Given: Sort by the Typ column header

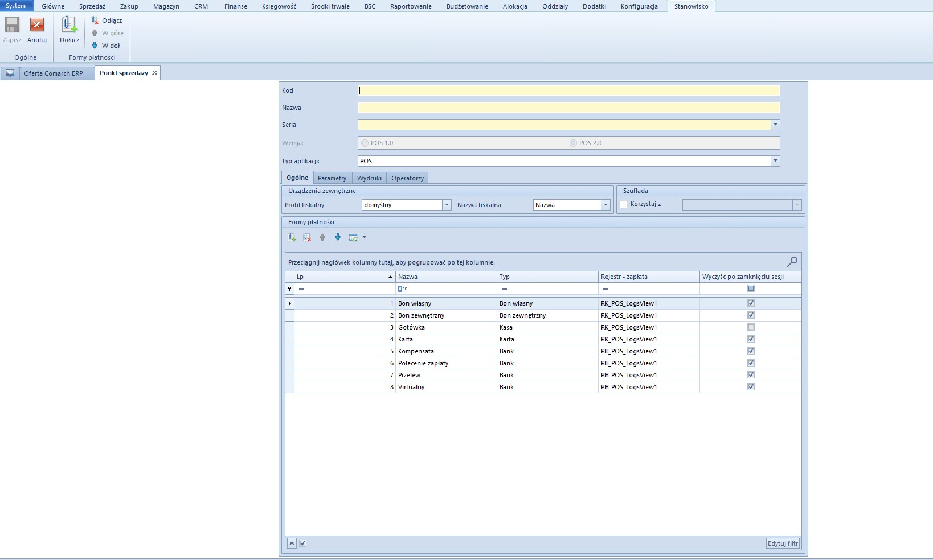Looking at the screenshot, I should (x=547, y=277).
